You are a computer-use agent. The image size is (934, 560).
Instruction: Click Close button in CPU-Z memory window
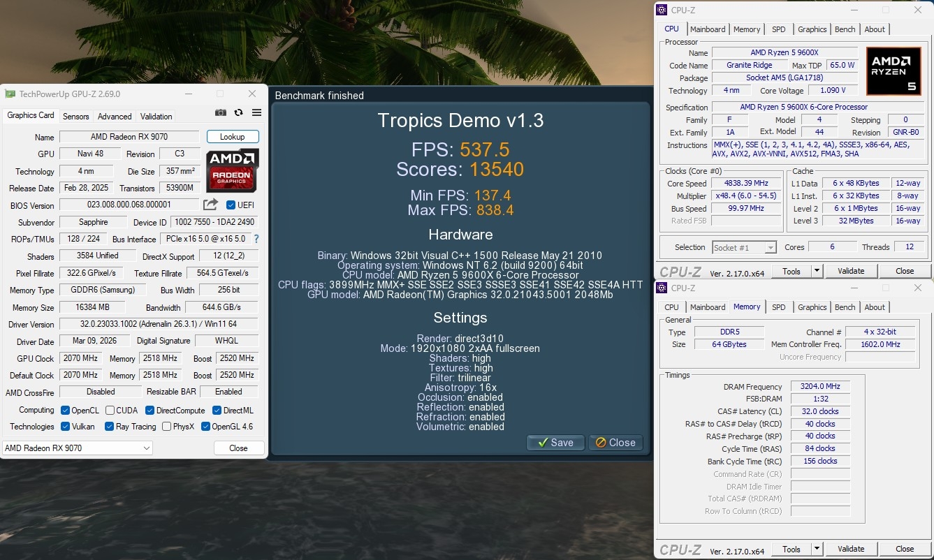click(905, 549)
